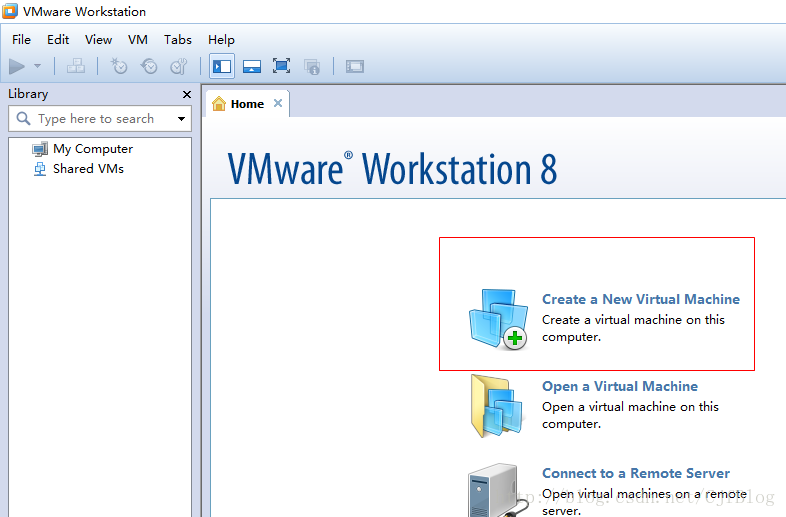Click the house icon on the Home tab
This screenshot has width=786, height=517.
[x=219, y=103]
